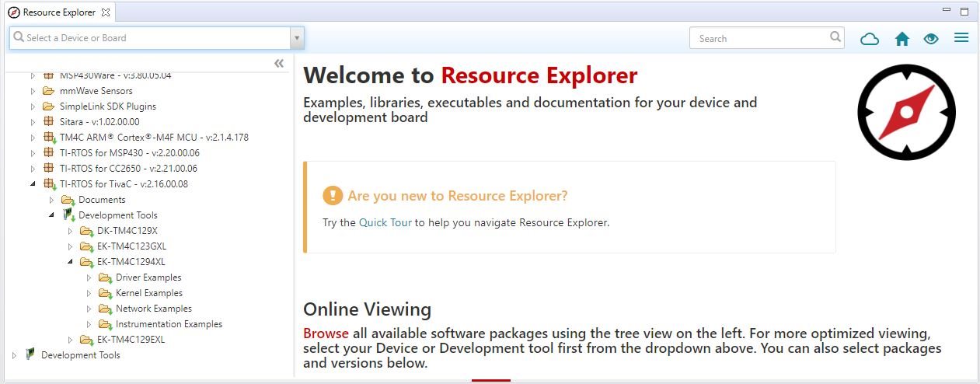Close the Resource Explorer tab
This screenshot has width=980, height=384.
tap(106, 12)
